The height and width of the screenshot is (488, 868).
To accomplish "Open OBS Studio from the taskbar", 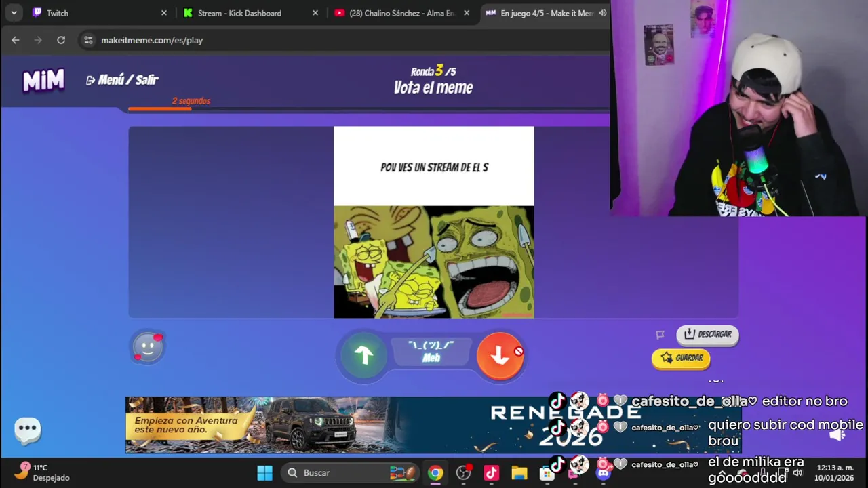I will (463, 473).
